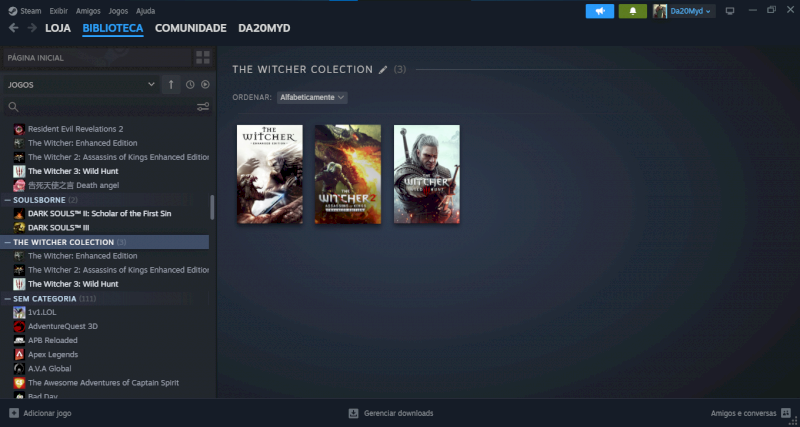800x427 pixels.
Task: Click the blue announcements megaphone icon
Action: tap(600, 11)
